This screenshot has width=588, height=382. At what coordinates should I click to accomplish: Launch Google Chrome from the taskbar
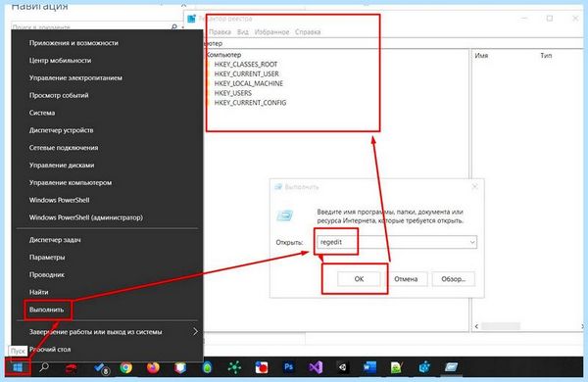click(126, 367)
